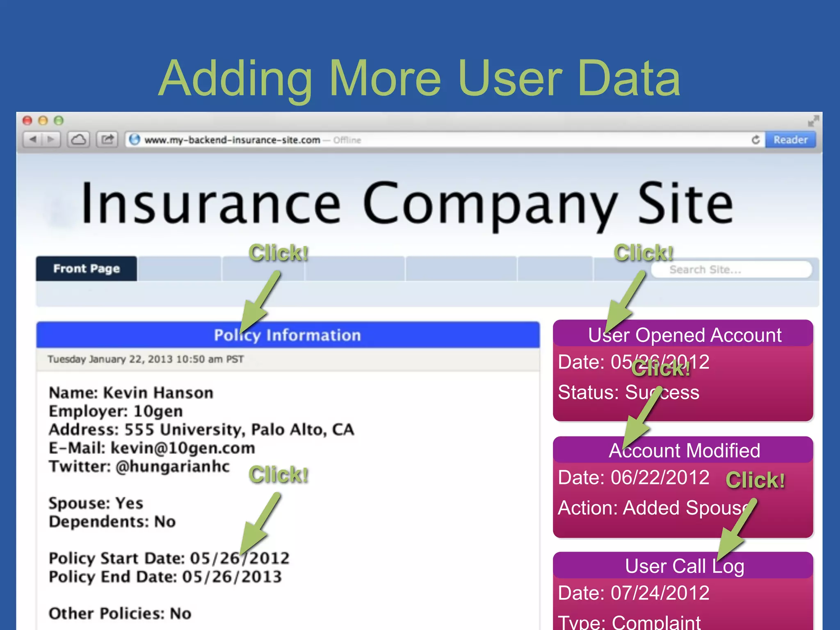
Task: Select the Front Page tab
Action: pyautogui.click(x=87, y=269)
